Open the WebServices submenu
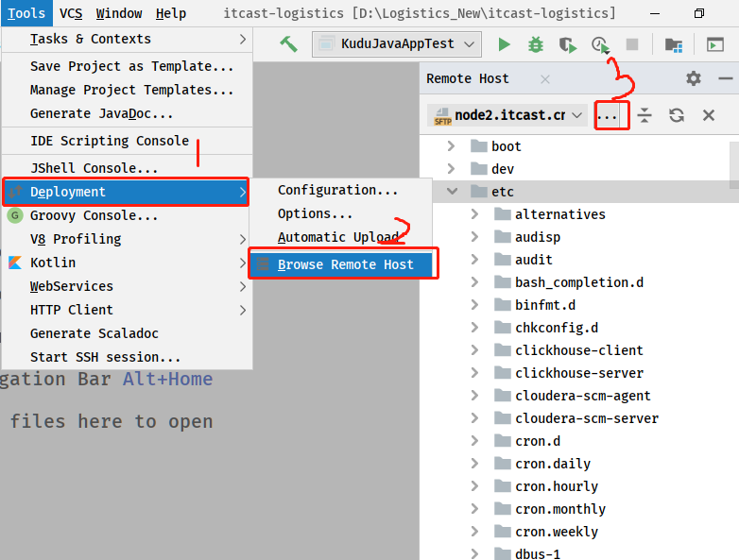 click(x=128, y=286)
